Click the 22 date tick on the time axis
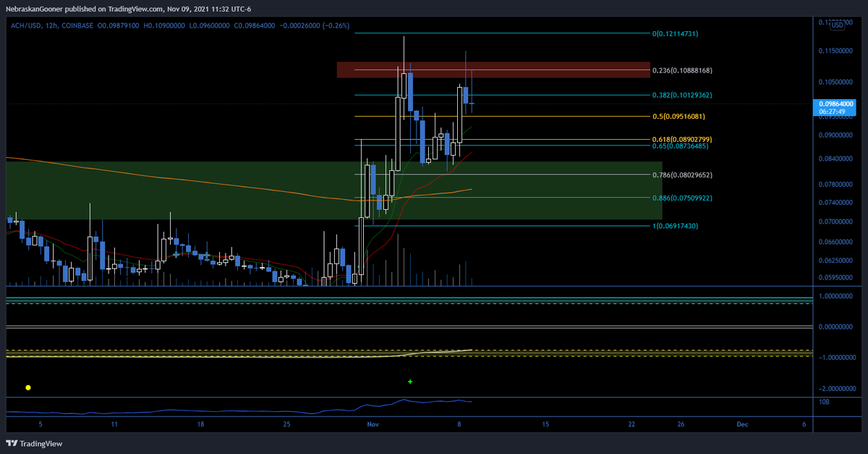 (631, 424)
